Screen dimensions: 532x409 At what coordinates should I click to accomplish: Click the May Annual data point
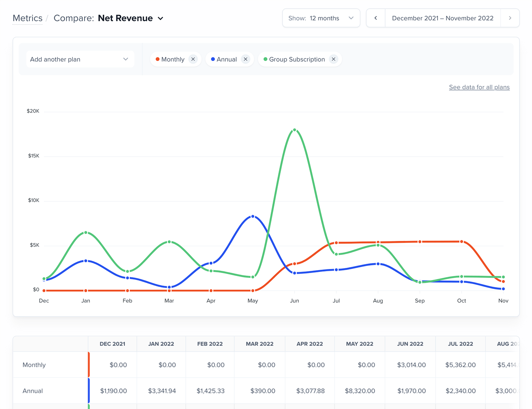point(253,217)
